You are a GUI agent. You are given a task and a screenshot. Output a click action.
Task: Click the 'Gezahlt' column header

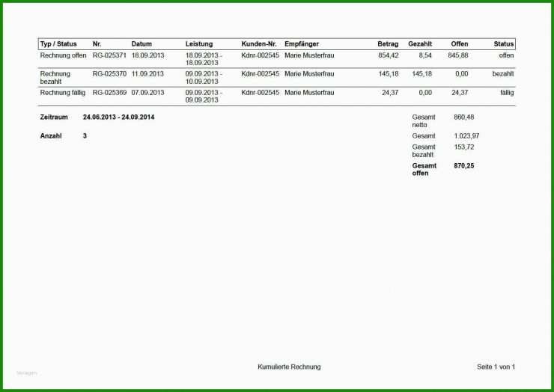tap(420, 44)
